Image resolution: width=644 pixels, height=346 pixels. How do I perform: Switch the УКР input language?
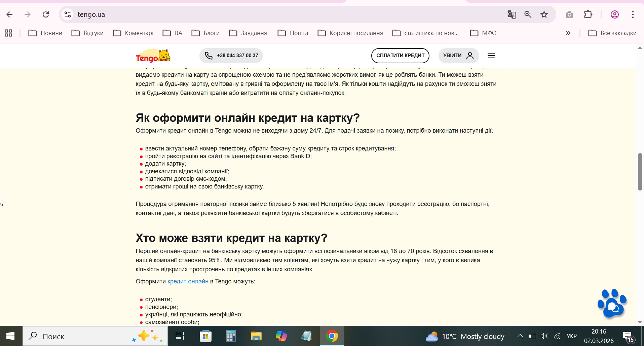tap(571, 336)
